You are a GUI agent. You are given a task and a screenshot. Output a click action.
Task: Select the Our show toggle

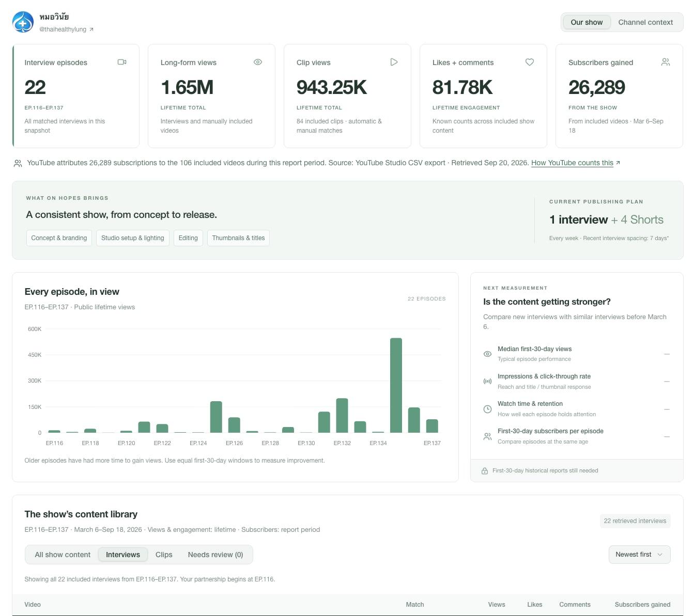(x=587, y=22)
